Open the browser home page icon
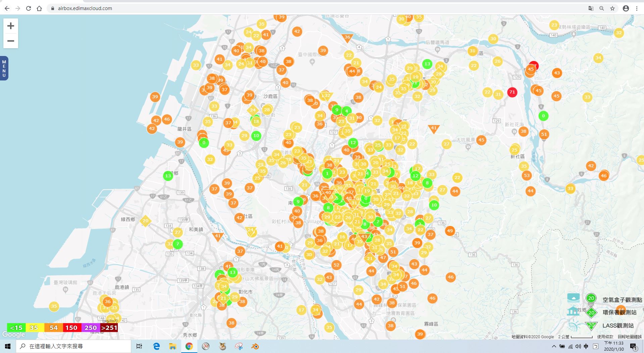This screenshot has width=644, height=353. click(x=39, y=8)
